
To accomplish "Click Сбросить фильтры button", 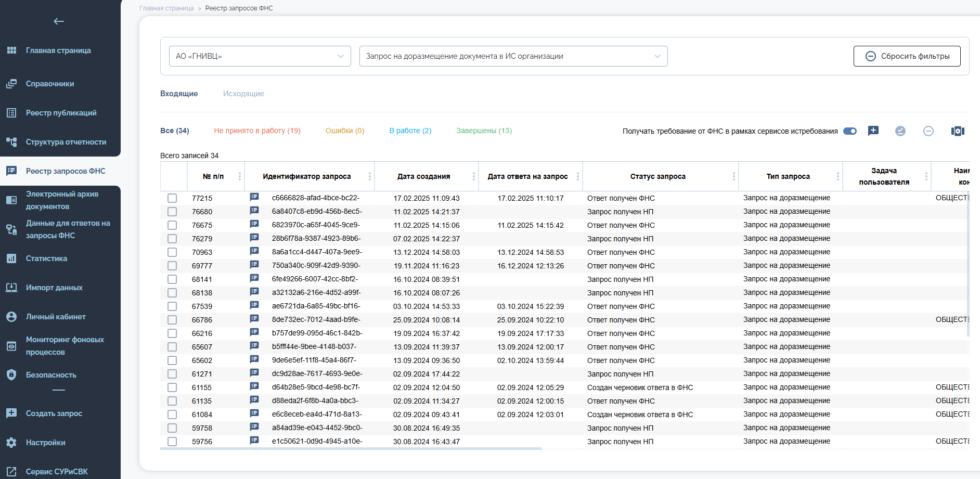I will point(907,56).
